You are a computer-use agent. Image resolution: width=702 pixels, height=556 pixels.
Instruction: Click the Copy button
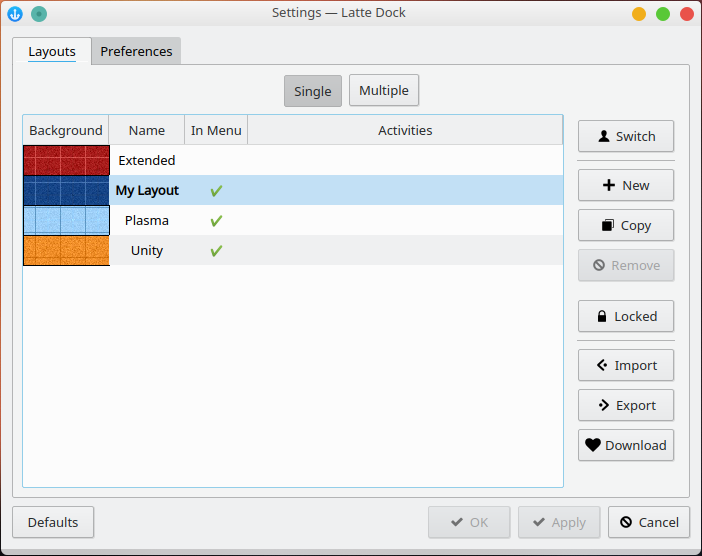(626, 225)
